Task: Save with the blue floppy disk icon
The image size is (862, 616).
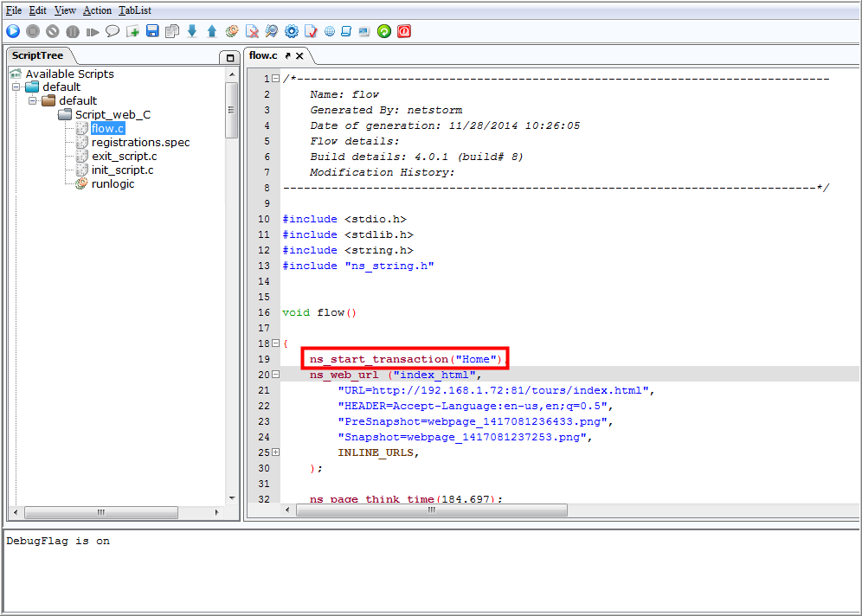Action: [153, 31]
